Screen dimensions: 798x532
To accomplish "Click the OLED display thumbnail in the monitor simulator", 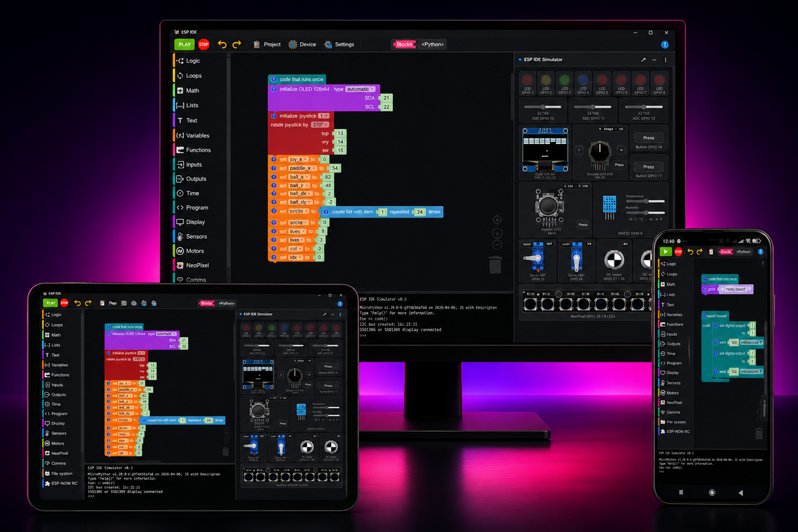I will tap(545, 150).
